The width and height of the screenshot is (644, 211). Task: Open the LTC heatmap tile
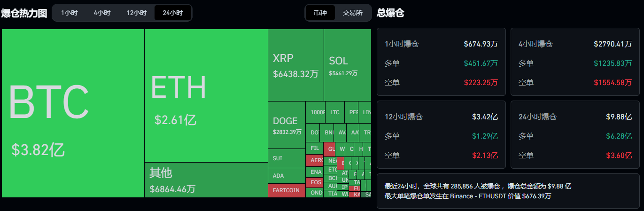click(334, 112)
